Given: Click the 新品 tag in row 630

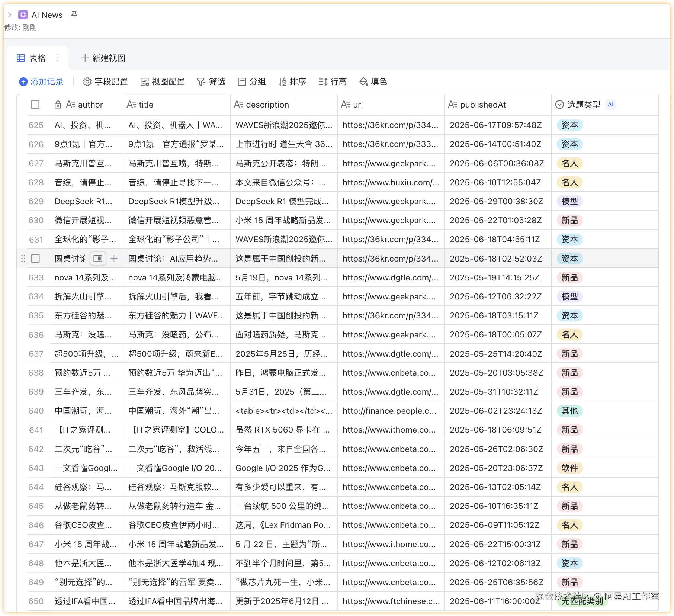Looking at the screenshot, I should [x=569, y=220].
